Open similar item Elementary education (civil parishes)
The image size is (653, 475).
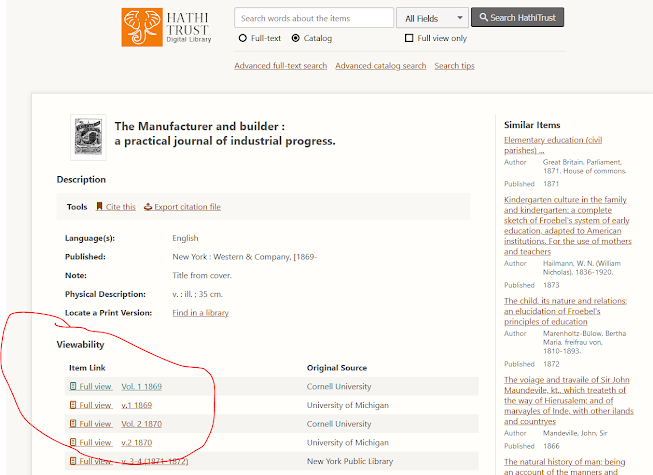(553, 145)
